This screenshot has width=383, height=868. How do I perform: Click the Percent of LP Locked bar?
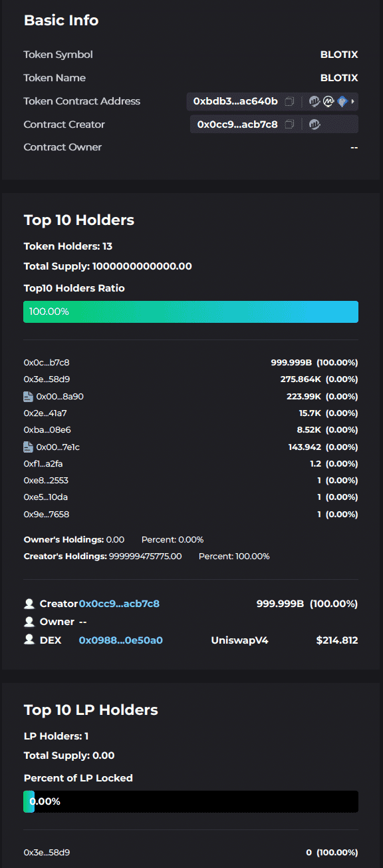[x=191, y=801]
